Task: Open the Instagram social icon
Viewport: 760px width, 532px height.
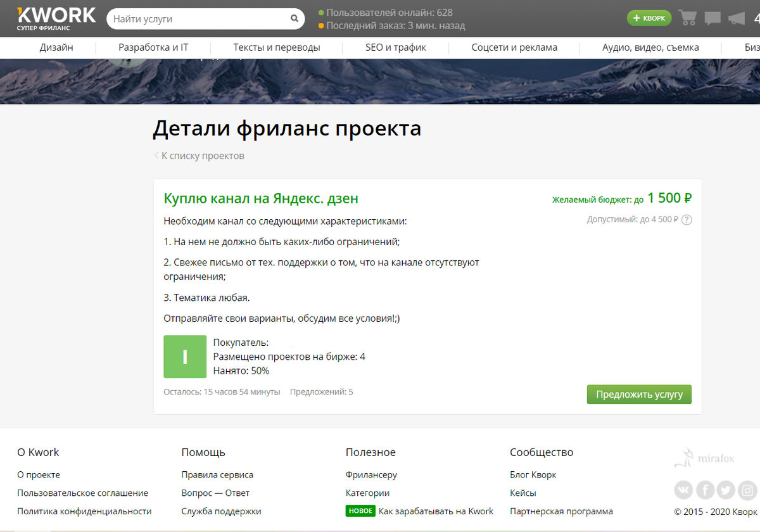Action: (748, 490)
